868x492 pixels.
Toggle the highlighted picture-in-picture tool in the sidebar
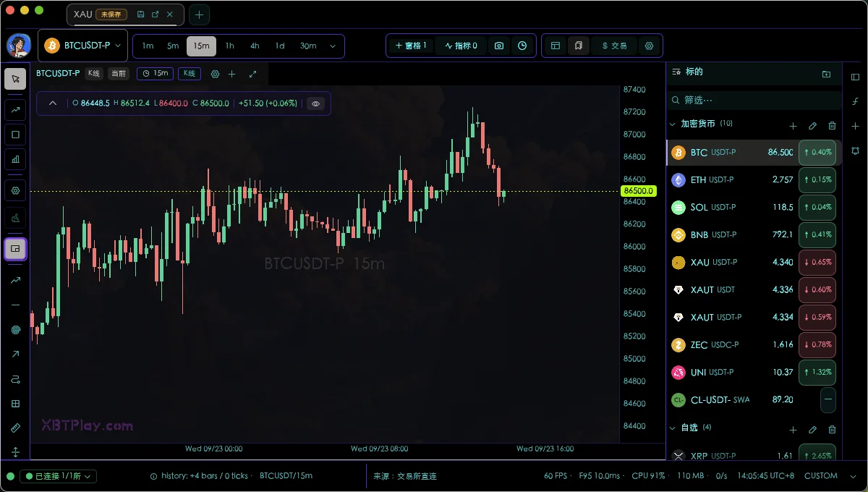(x=15, y=249)
